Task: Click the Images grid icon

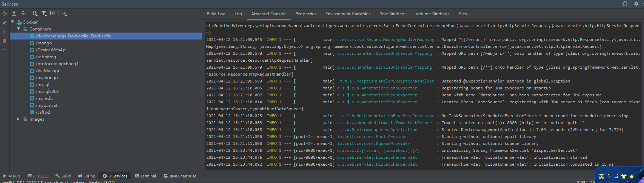Action: point(25,119)
